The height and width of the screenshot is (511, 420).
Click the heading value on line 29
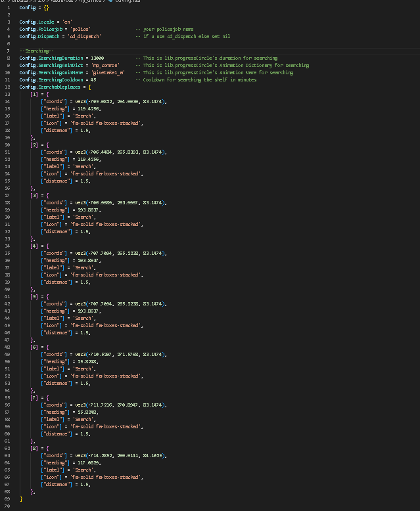(x=88, y=210)
